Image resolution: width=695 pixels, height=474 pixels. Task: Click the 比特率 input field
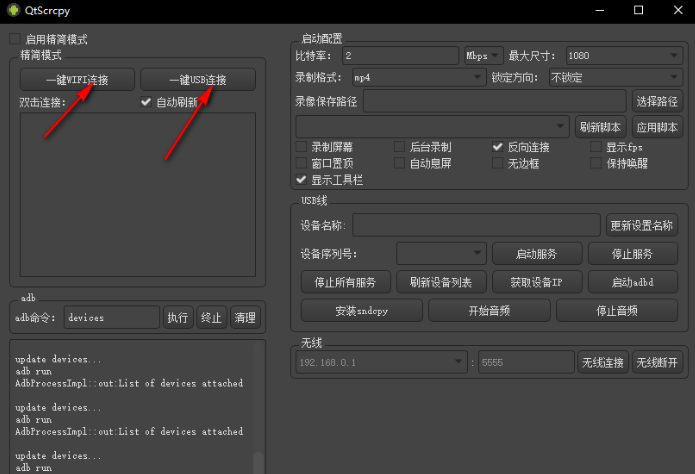[x=401, y=56]
